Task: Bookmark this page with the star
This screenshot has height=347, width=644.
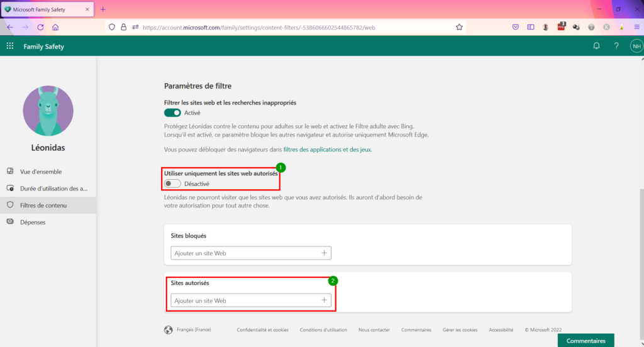Action: pos(459,27)
